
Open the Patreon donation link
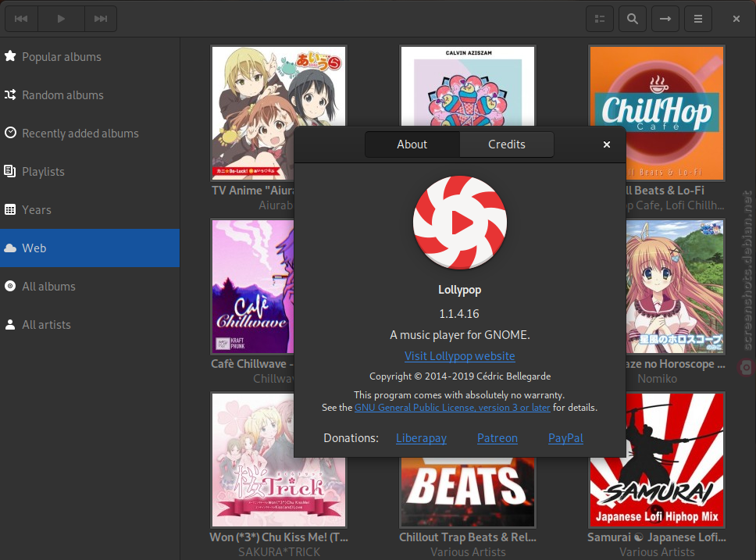(497, 438)
